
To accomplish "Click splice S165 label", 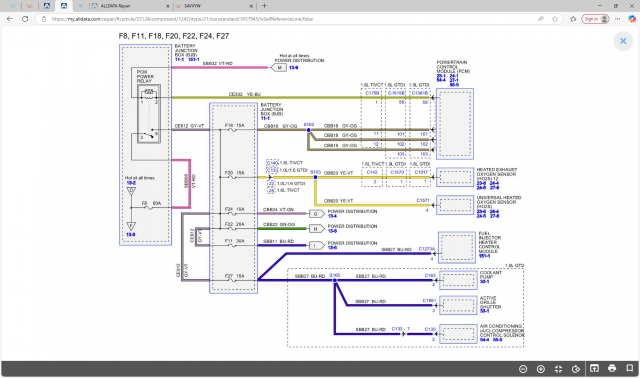I will click(335, 275).
